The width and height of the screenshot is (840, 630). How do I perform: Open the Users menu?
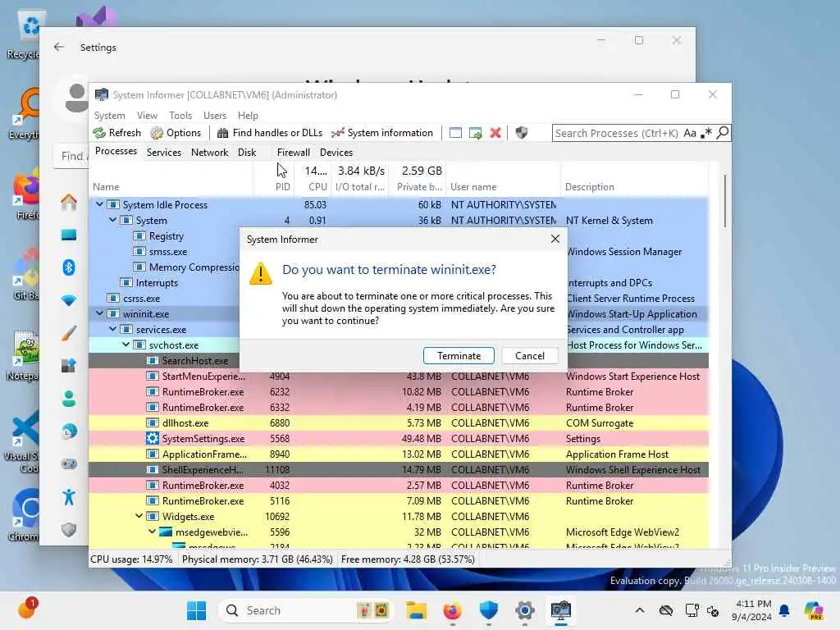tap(215, 115)
